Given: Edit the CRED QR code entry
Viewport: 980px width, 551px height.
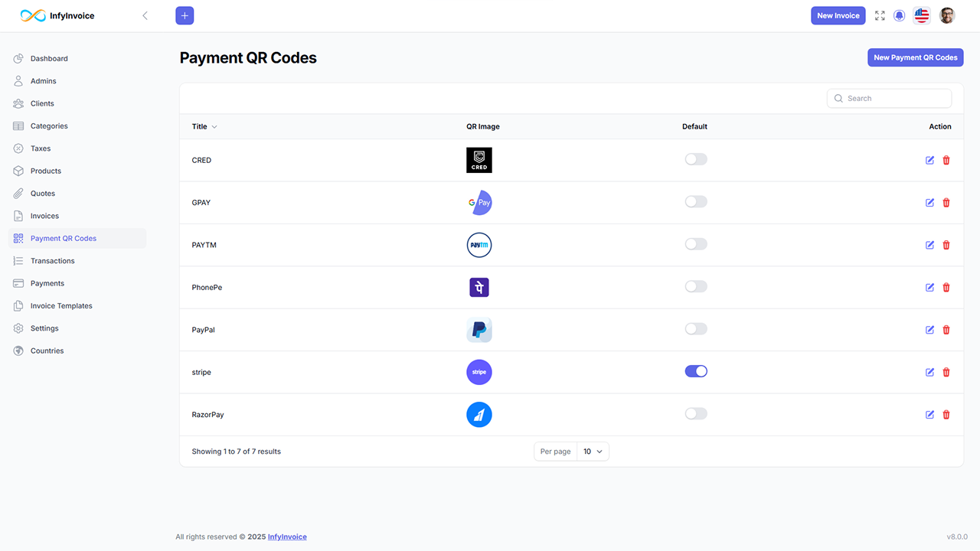Looking at the screenshot, I should (929, 160).
